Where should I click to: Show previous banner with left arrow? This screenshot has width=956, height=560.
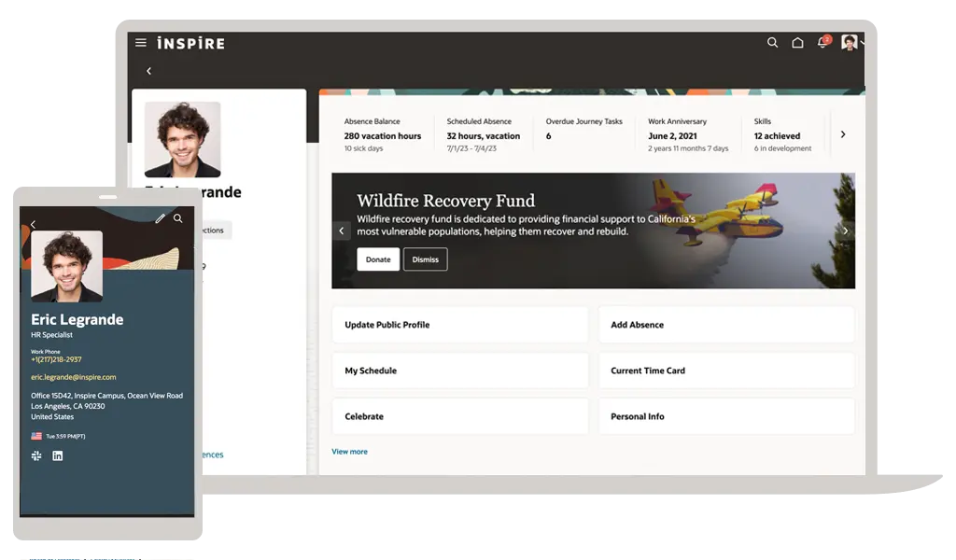(x=342, y=231)
